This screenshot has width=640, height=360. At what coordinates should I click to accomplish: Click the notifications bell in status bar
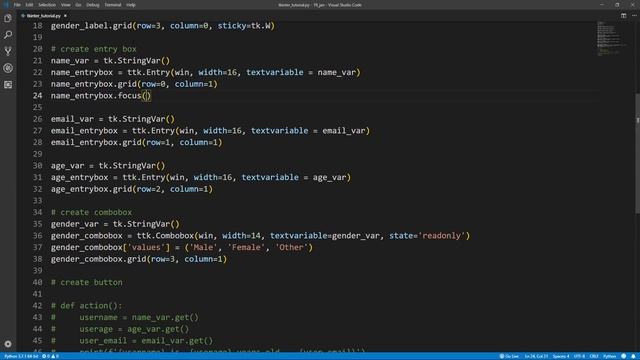pos(633,356)
